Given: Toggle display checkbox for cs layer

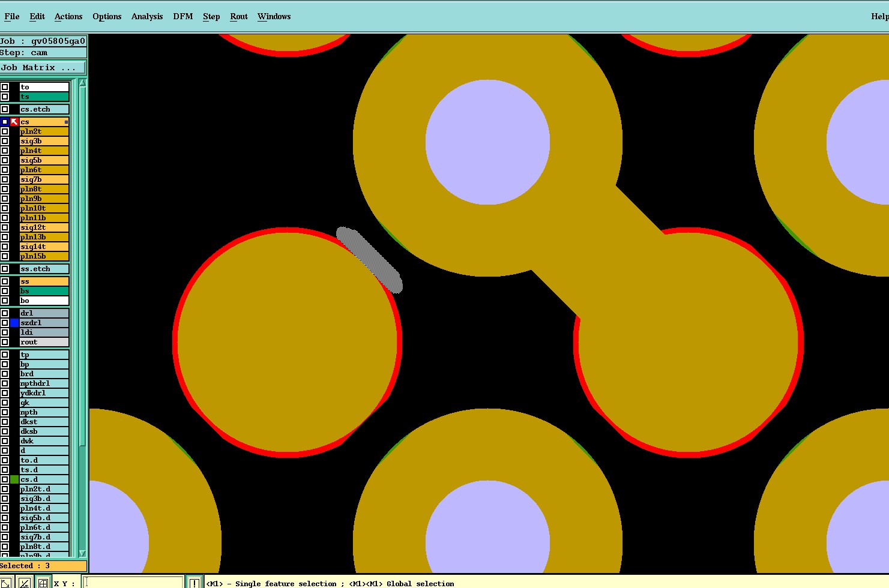Looking at the screenshot, I should coord(5,122).
